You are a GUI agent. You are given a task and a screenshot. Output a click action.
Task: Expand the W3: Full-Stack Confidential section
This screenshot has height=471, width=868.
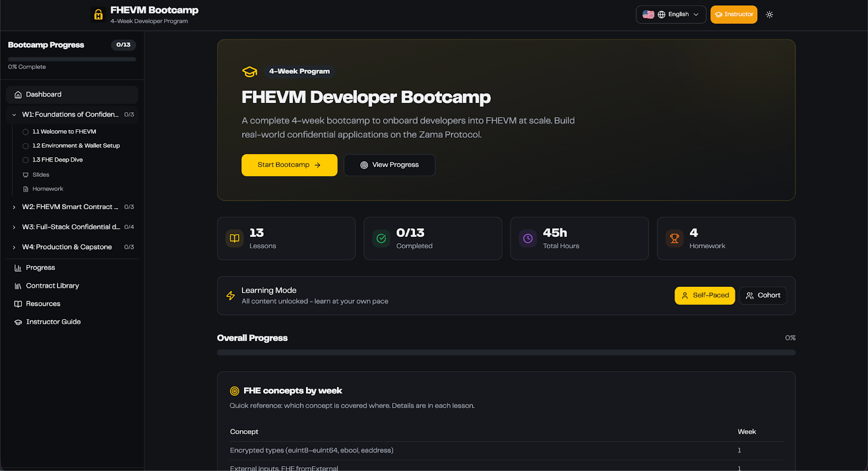tap(72, 227)
